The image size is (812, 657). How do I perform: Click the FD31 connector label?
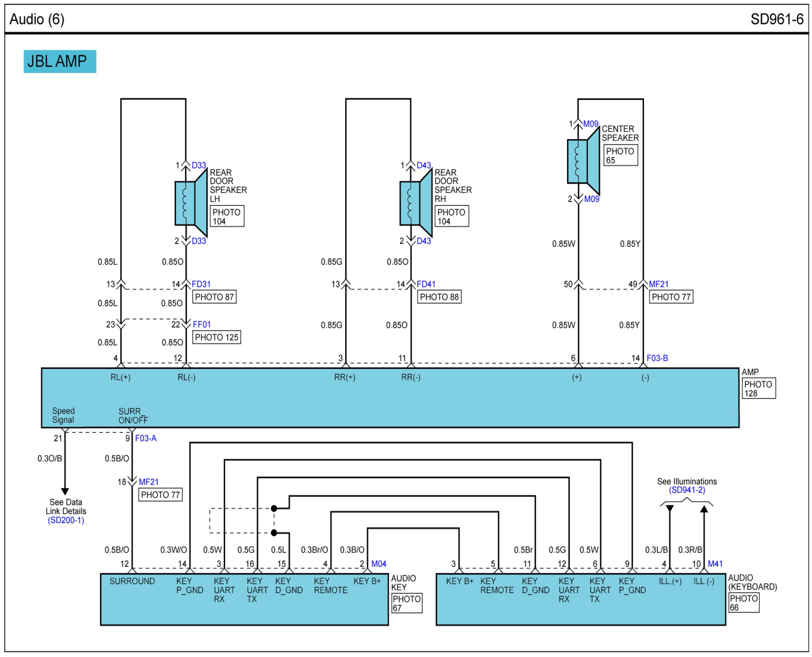click(x=201, y=284)
